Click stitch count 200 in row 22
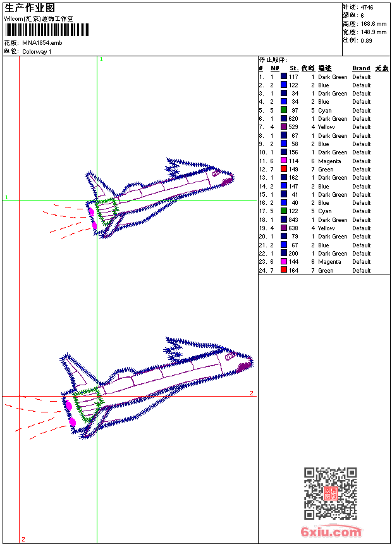392x544 pixels. (x=293, y=254)
